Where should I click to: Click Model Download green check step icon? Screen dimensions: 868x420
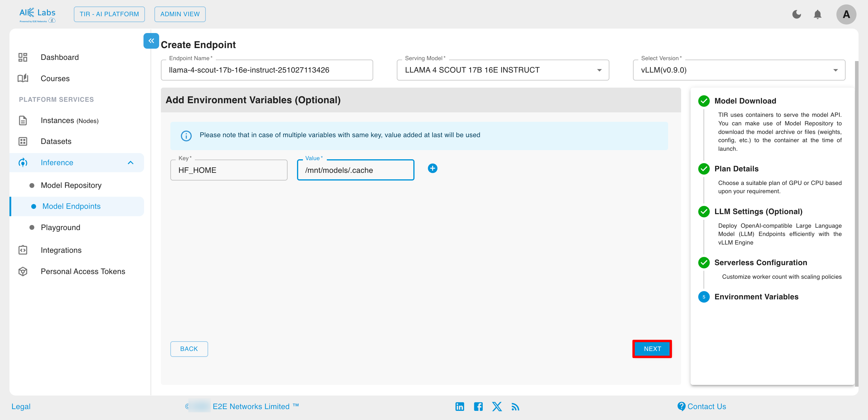click(704, 101)
